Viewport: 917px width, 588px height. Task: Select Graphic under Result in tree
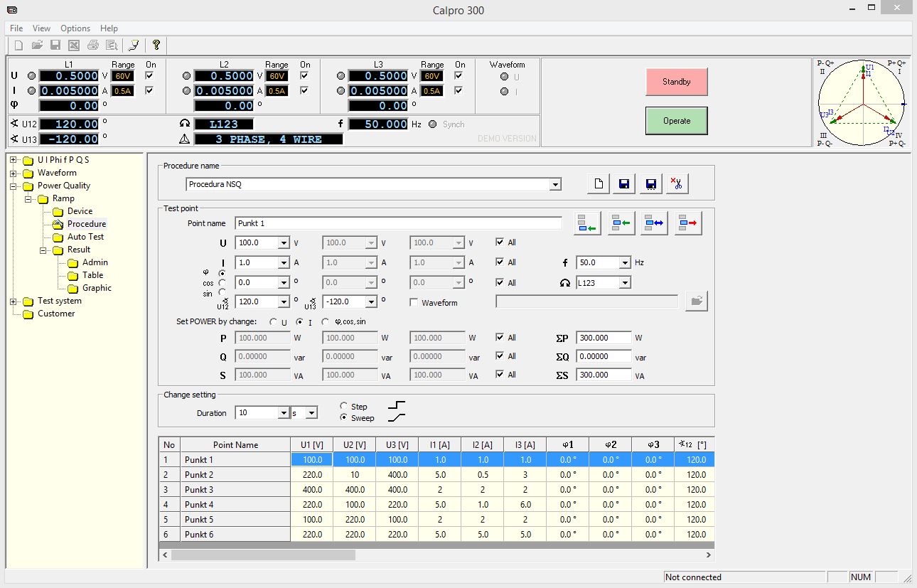click(97, 288)
